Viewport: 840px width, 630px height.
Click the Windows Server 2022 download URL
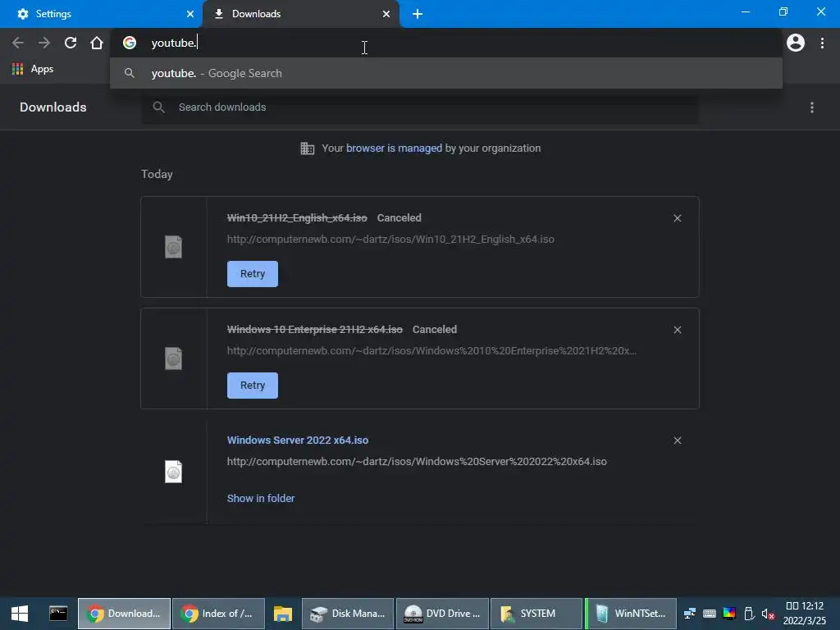click(416, 461)
